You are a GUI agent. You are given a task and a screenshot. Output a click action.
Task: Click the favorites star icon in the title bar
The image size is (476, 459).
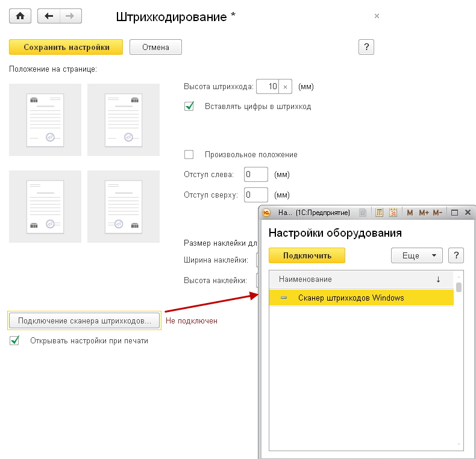(x=362, y=213)
